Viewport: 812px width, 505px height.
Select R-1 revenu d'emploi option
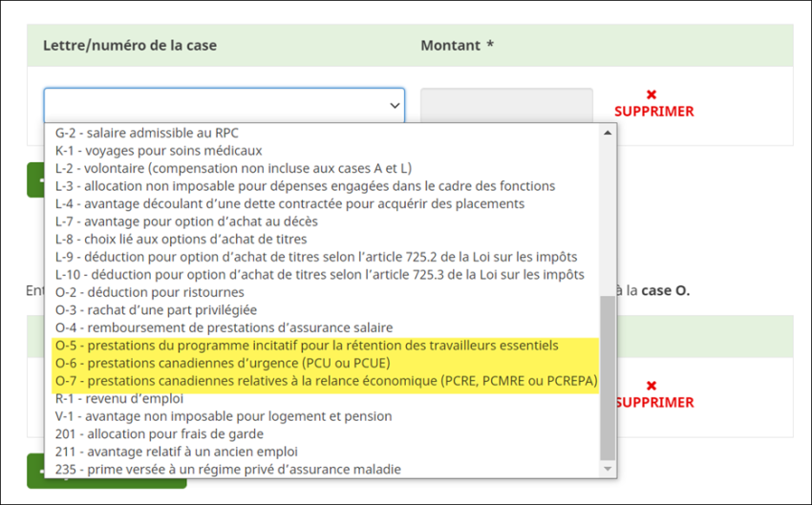pos(118,398)
